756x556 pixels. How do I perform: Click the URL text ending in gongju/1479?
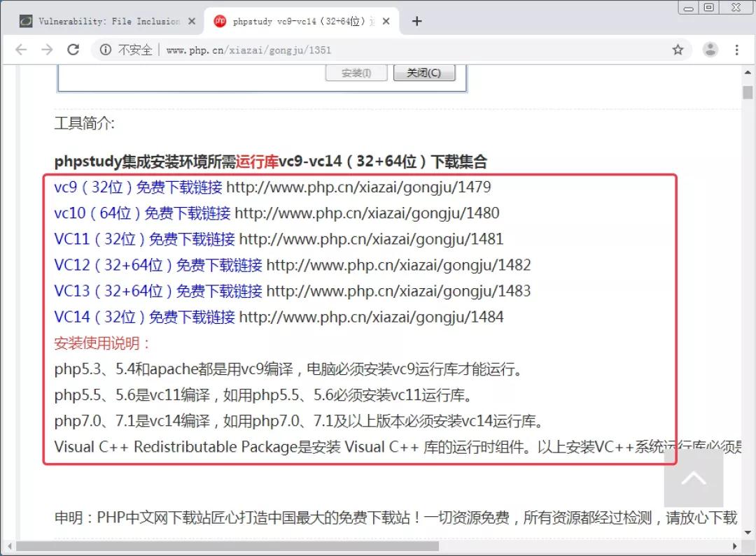tap(358, 187)
